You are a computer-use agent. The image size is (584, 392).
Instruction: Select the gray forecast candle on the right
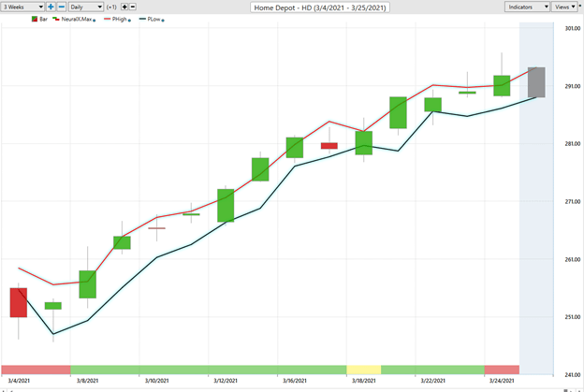click(x=536, y=82)
